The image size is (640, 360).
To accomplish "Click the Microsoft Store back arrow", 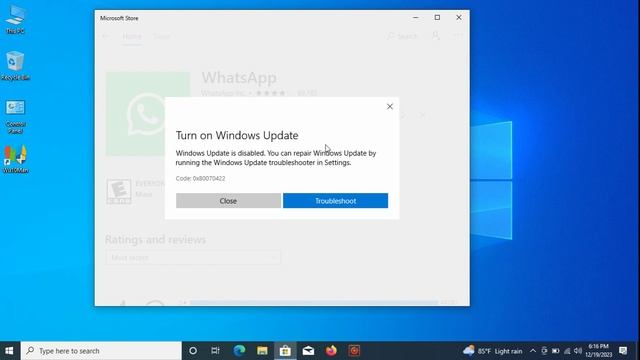I will pyautogui.click(x=106, y=36).
